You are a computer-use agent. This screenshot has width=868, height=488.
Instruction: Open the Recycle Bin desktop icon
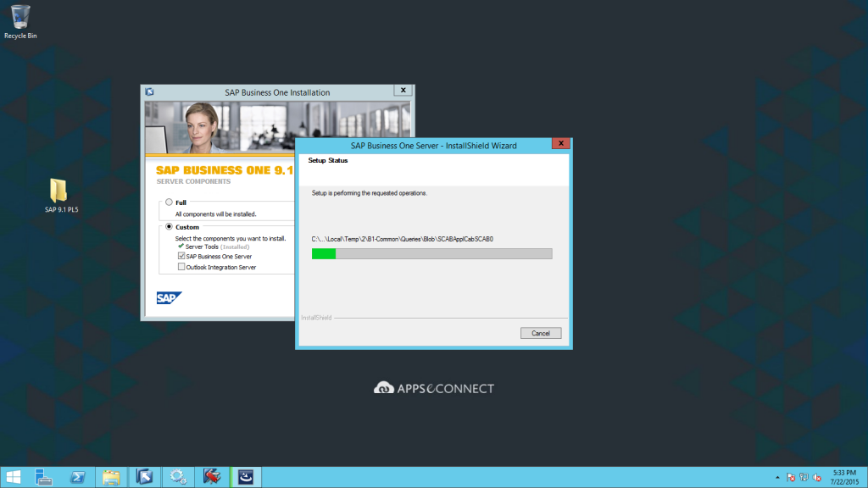[x=20, y=22]
